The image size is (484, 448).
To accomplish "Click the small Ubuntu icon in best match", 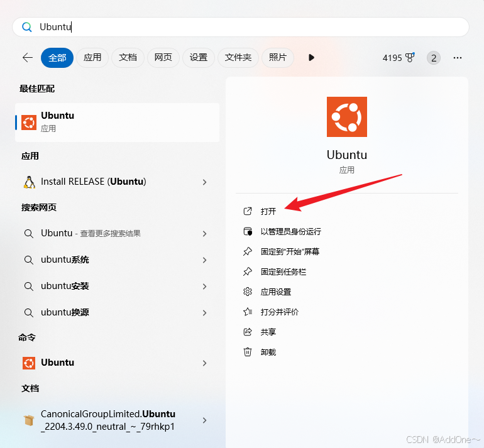I will pos(29,123).
